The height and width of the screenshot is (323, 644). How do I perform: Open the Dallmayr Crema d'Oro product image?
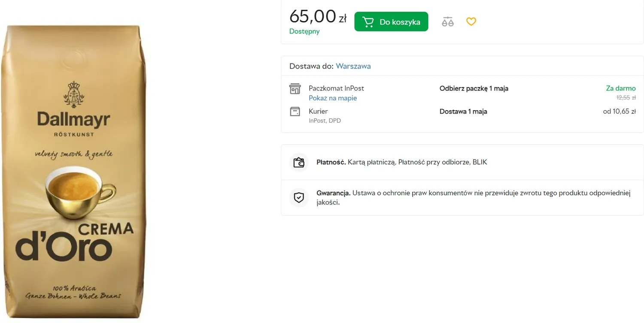[x=73, y=172]
